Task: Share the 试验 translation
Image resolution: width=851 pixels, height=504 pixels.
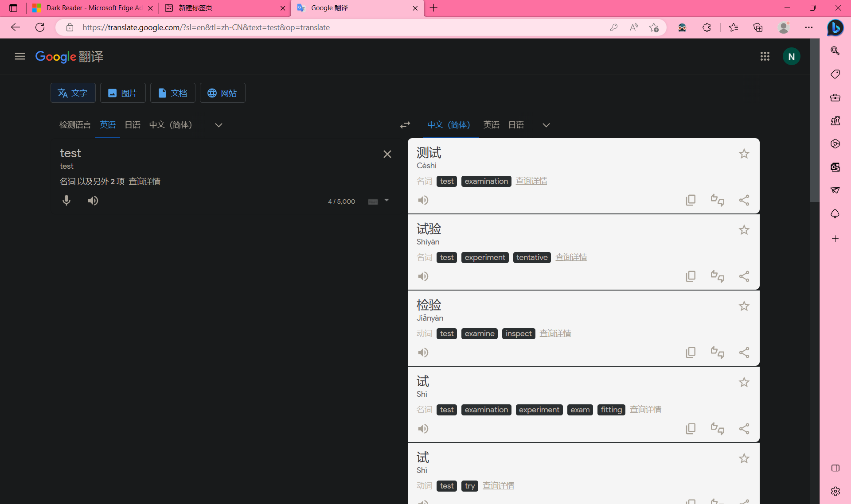Action: point(744,276)
